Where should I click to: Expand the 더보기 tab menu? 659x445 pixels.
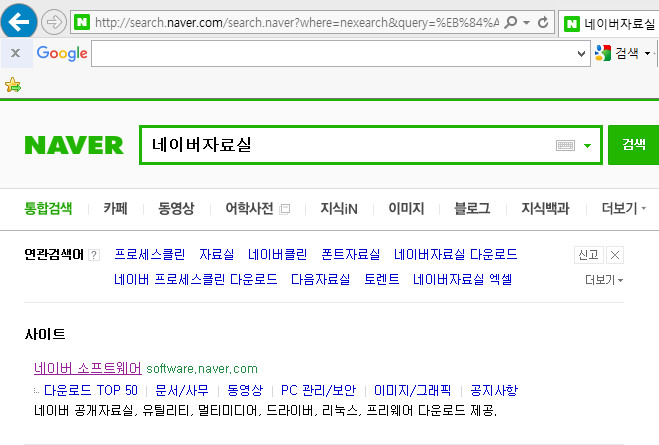pos(624,208)
